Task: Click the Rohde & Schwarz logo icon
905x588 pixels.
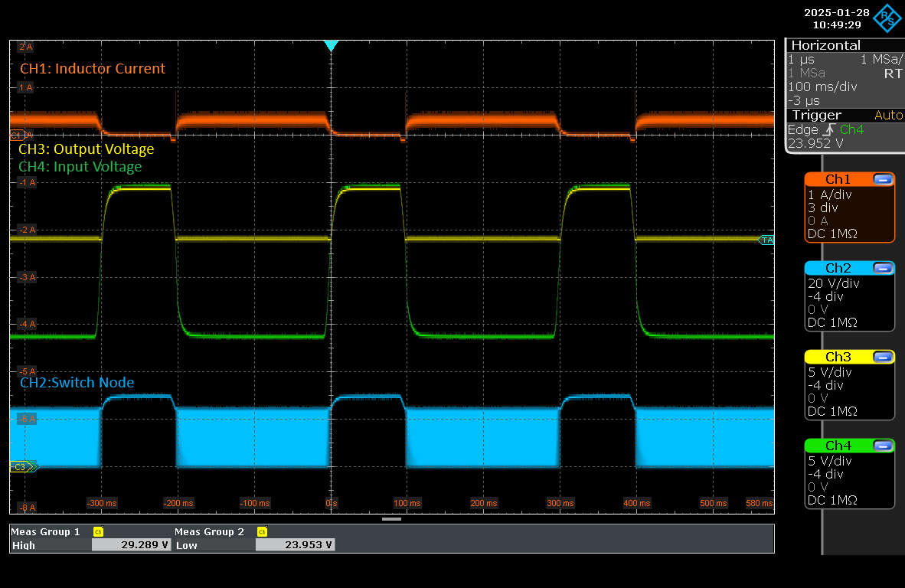Action: 889,18
